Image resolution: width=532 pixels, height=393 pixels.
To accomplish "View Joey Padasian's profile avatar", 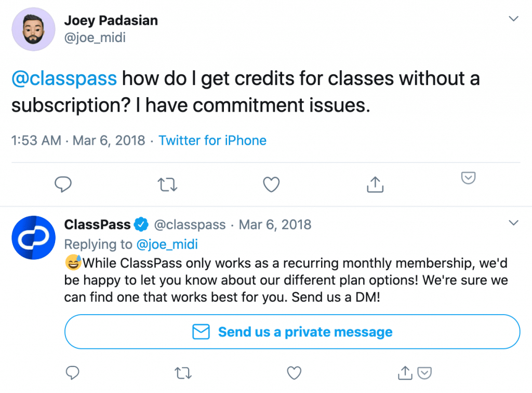I will point(33,29).
